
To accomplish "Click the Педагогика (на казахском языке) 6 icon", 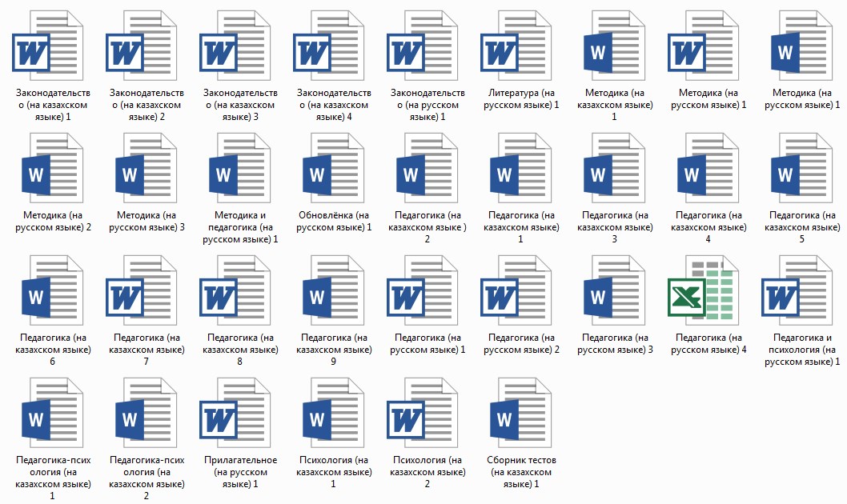I will tap(52, 290).
